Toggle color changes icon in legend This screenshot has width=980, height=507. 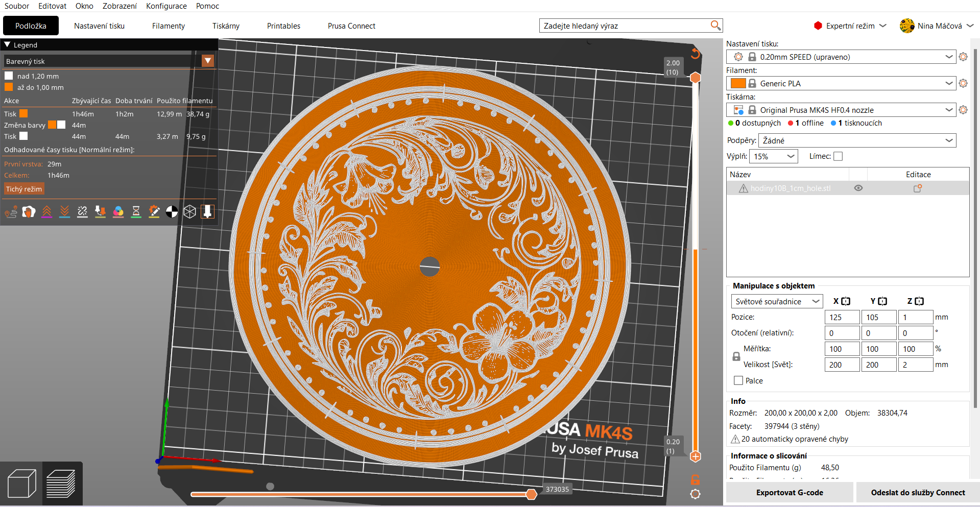[x=118, y=212]
